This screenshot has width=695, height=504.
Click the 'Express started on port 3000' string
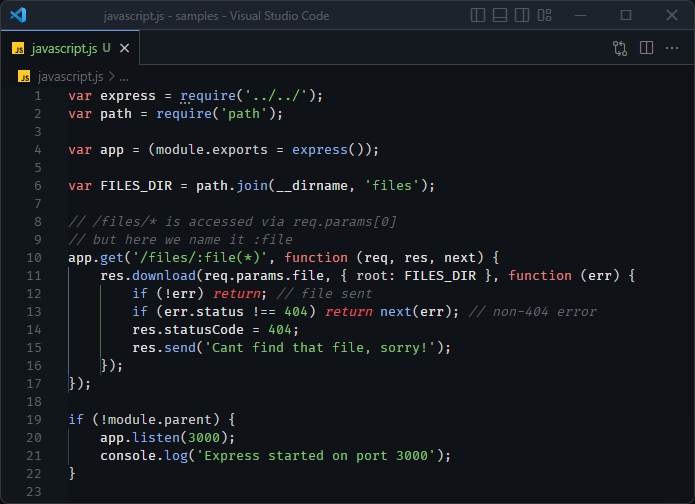click(x=316, y=456)
